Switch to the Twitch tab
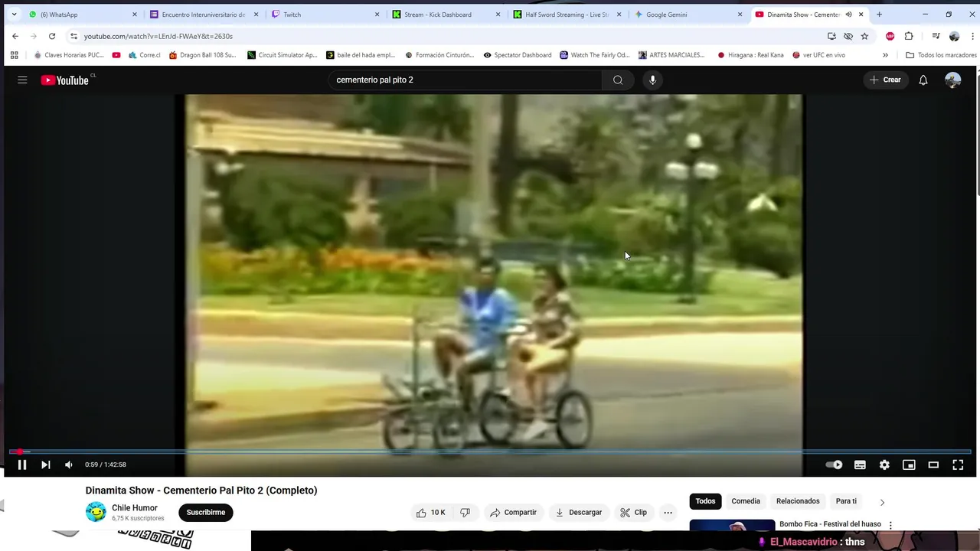Viewport: 980px width, 551px height. (x=325, y=15)
